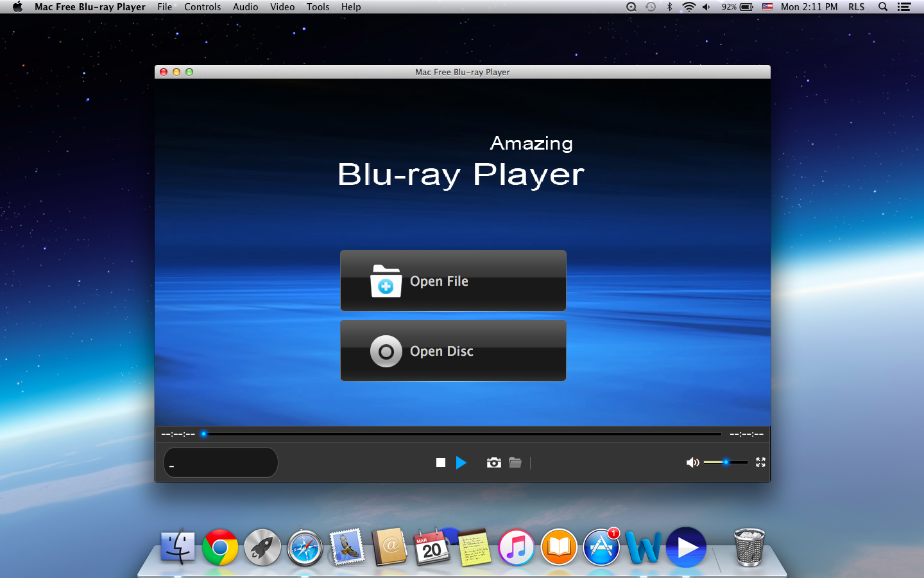Image resolution: width=924 pixels, height=578 pixels.
Task: Launch Safari from the Dock
Action: [305, 548]
